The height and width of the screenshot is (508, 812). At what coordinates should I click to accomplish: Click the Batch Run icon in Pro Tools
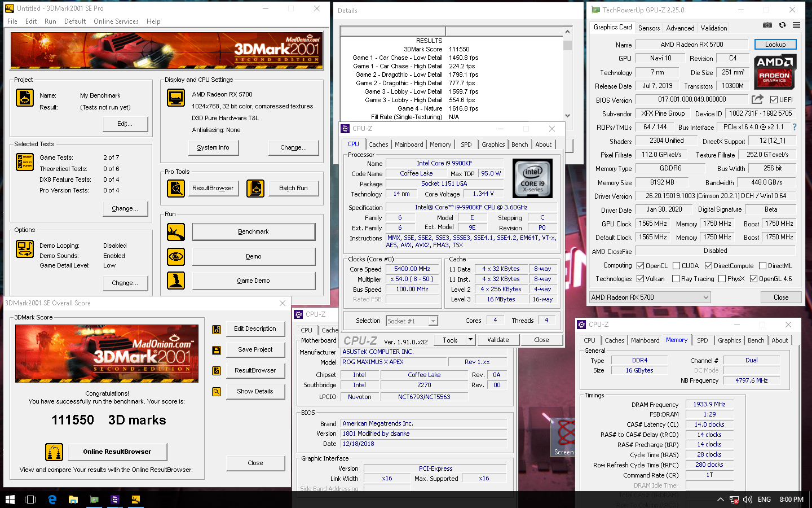point(255,188)
